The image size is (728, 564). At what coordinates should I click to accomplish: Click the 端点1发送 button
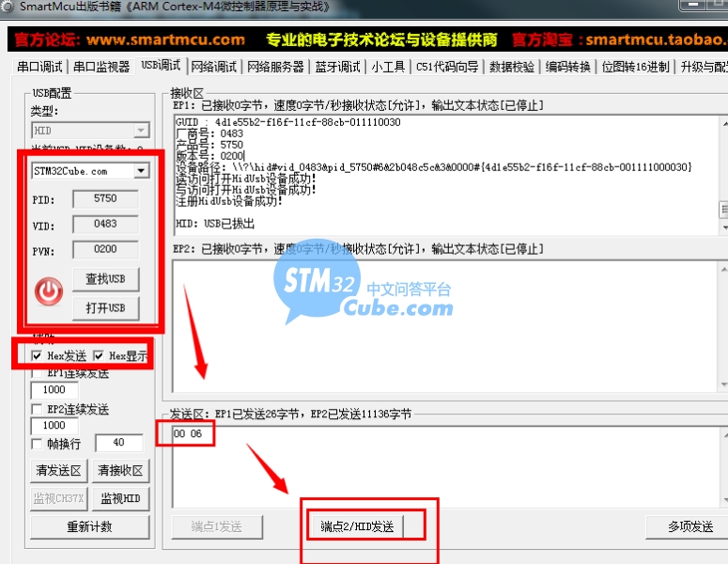click(217, 526)
